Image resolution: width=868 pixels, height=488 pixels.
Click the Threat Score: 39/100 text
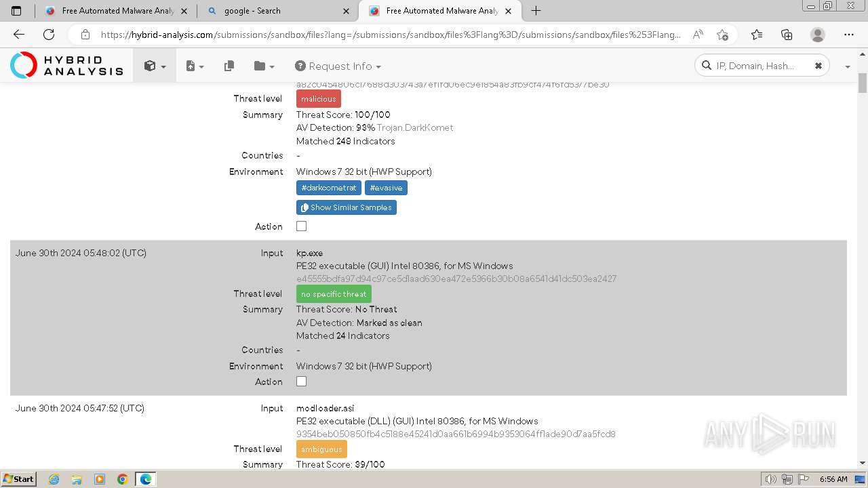pos(340,464)
